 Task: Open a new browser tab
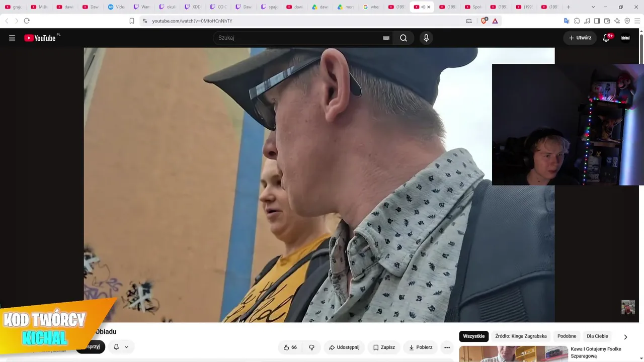(569, 7)
